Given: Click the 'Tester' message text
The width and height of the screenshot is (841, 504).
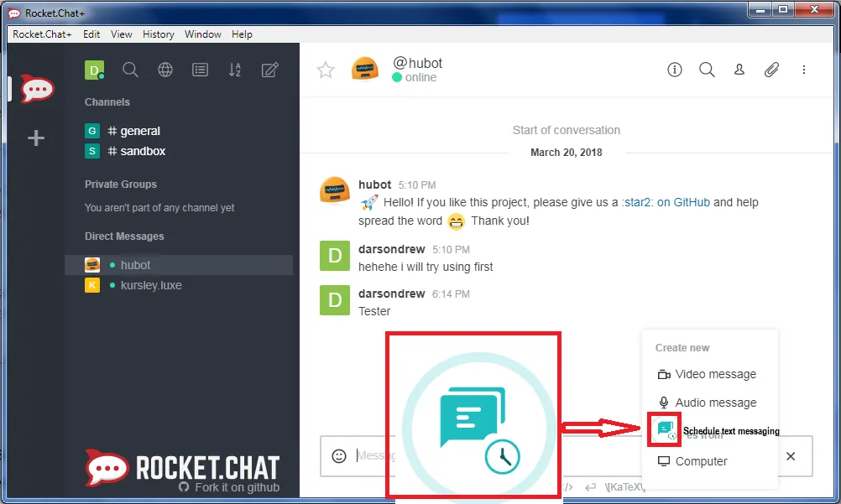Looking at the screenshot, I should pos(374,311).
